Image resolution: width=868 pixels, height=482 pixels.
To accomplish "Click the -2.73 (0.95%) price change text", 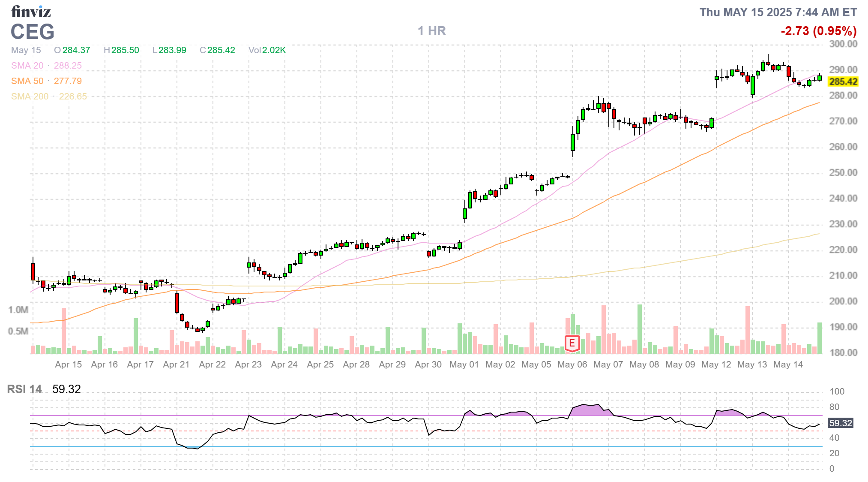I will [818, 31].
